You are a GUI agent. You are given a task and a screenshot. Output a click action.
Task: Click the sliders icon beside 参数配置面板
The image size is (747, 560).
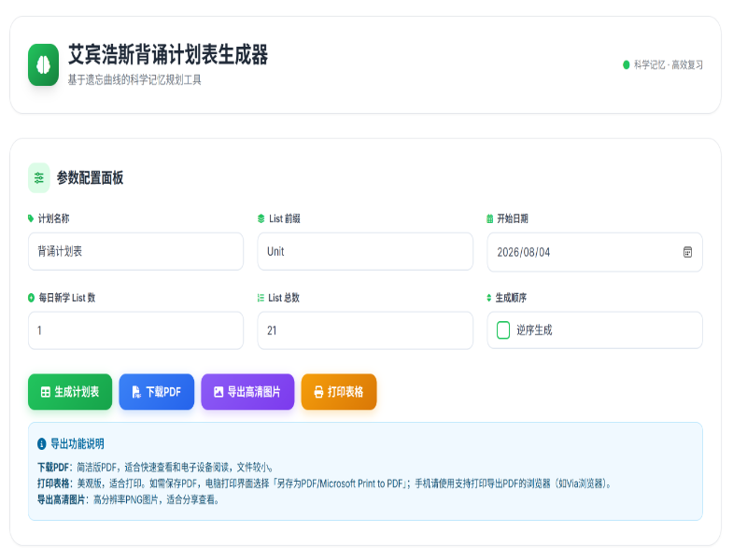38,178
